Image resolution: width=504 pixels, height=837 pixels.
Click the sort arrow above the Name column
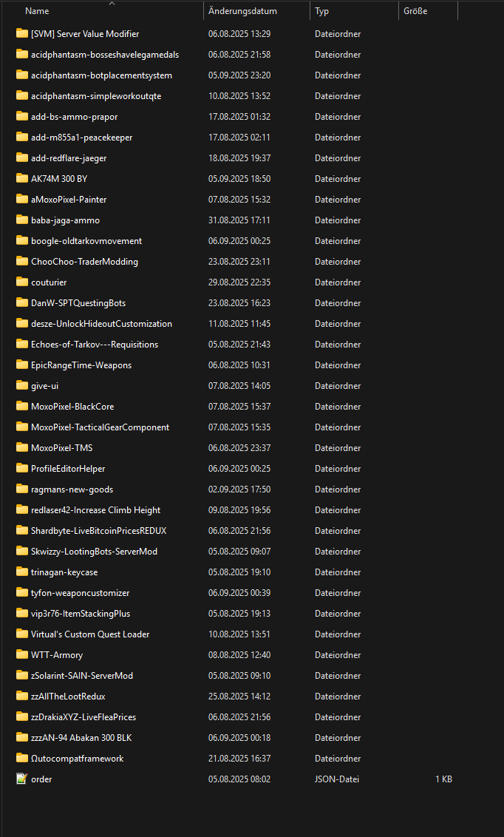[x=112, y=3]
